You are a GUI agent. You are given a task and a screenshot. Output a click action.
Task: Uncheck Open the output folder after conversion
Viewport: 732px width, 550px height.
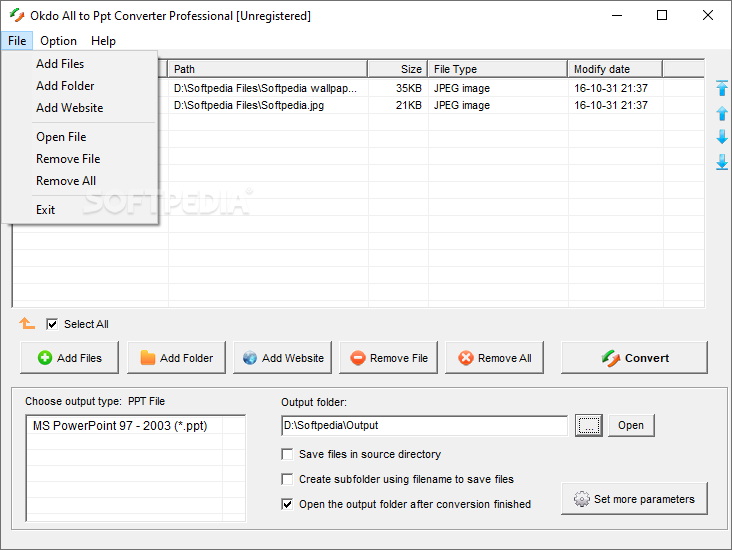click(287, 504)
